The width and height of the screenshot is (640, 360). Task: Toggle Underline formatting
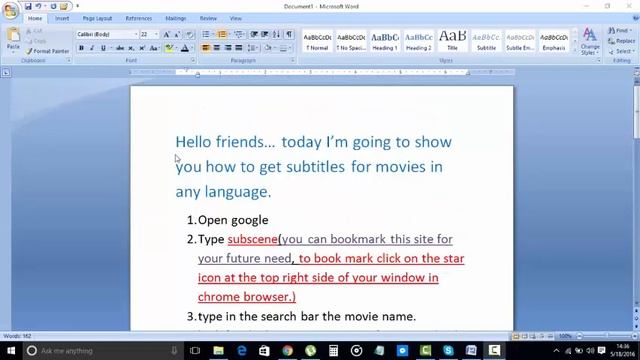[103, 48]
